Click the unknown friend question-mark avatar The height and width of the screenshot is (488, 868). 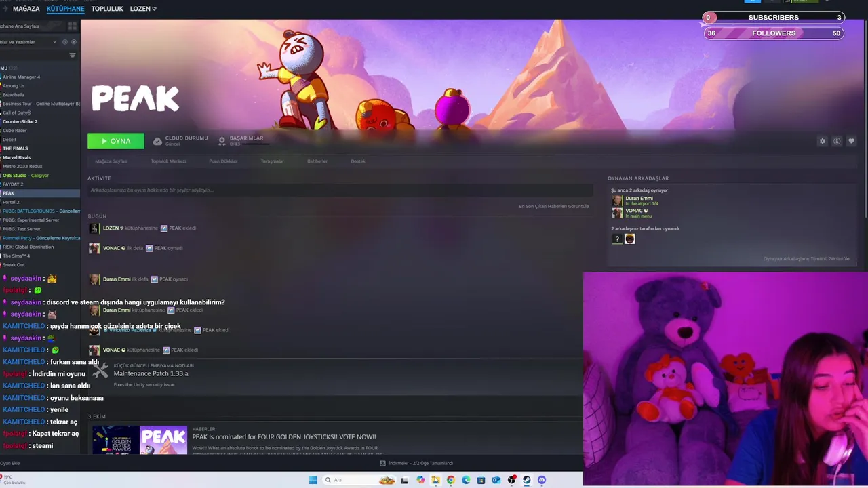pos(617,239)
